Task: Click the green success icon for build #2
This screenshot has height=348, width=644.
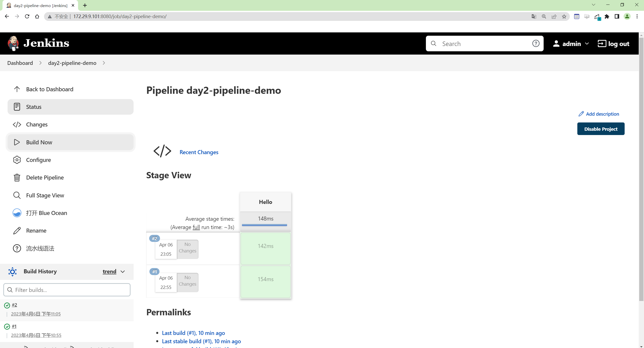Action: 7,305
